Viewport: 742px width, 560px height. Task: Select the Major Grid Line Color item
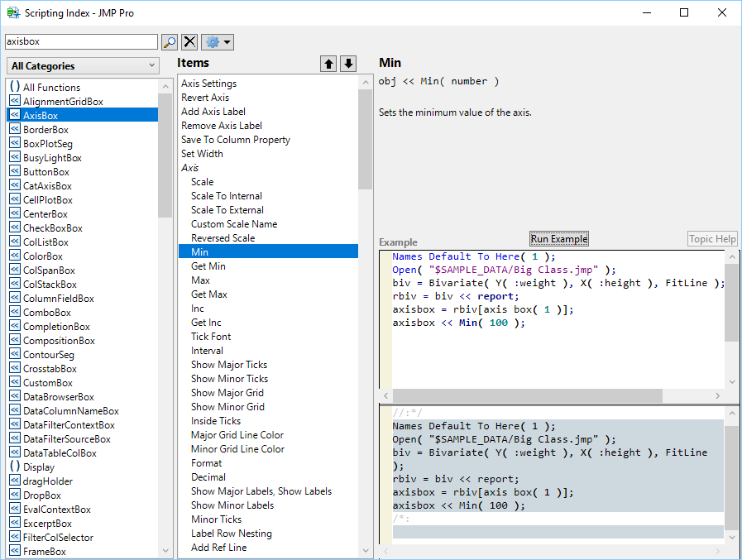click(x=237, y=435)
